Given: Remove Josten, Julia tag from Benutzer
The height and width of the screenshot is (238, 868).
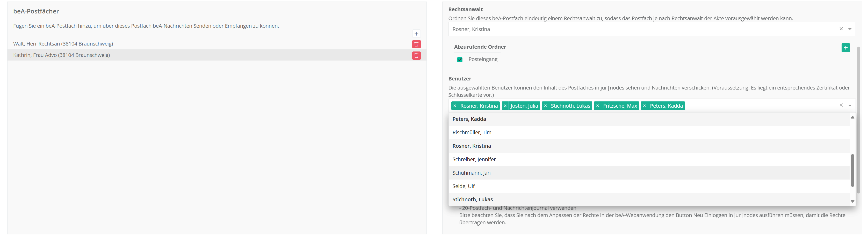Looking at the screenshot, I should click(x=505, y=106).
